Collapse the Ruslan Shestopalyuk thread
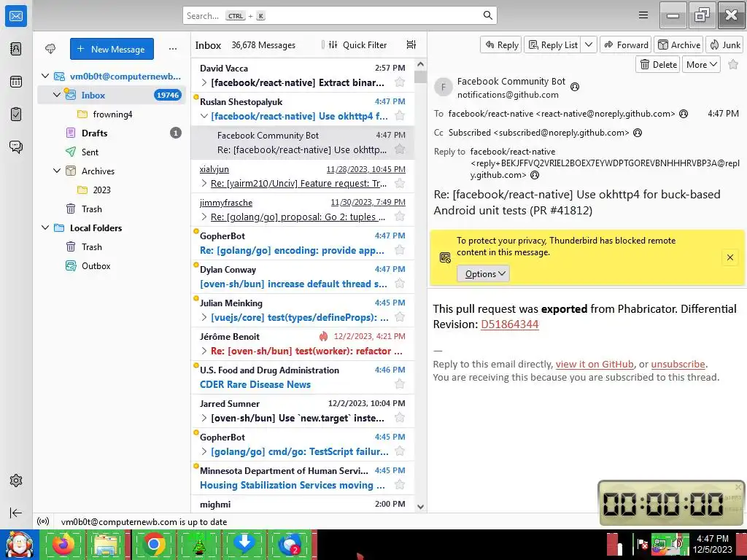 point(204,116)
